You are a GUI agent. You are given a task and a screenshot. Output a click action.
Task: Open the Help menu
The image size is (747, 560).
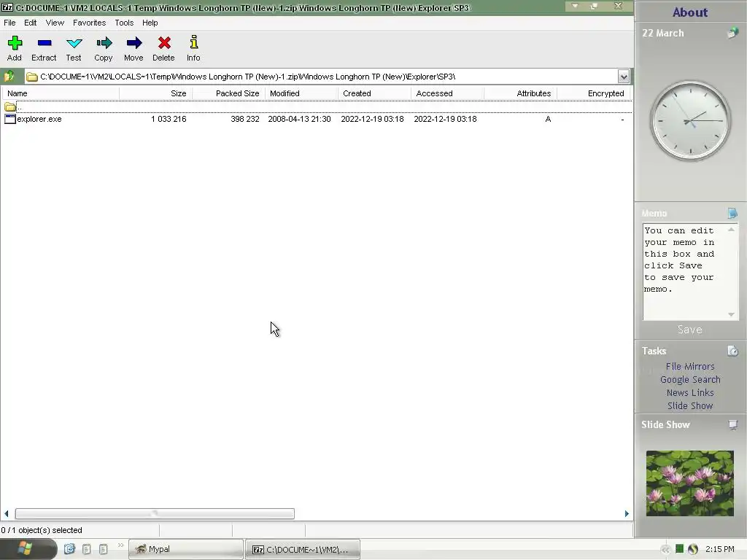tap(150, 23)
